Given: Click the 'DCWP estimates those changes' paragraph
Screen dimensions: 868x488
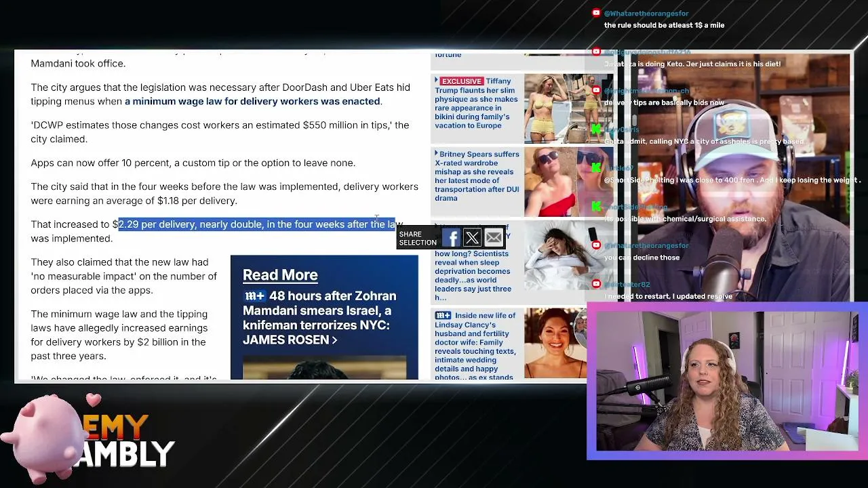Looking at the screenshot, I should click(220, 132).
